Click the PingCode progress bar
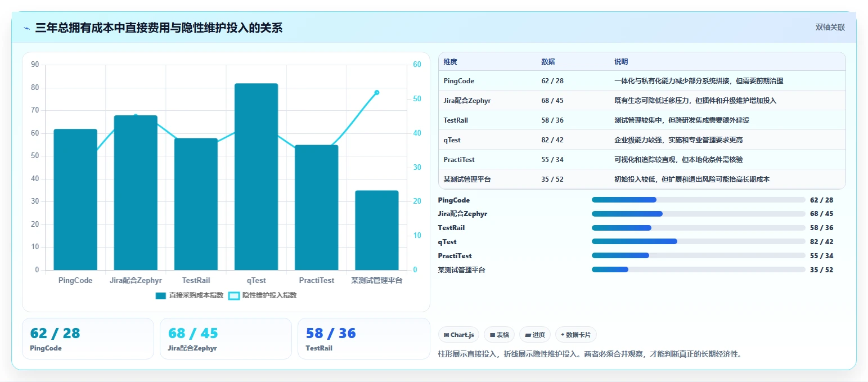This screenshot has height=382, width=868. coord(698,200)
